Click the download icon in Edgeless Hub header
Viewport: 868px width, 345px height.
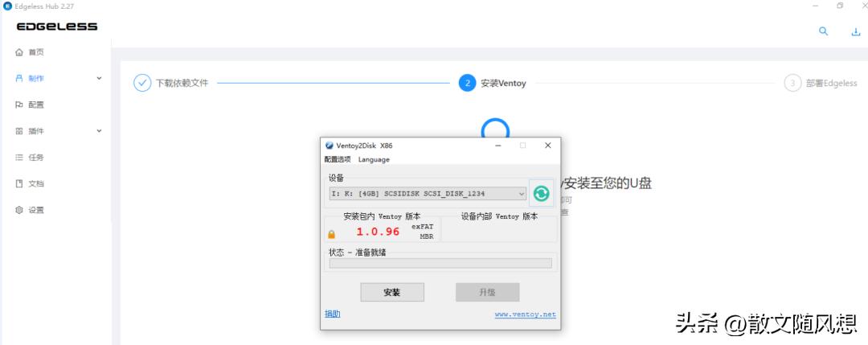coord(855,32)
